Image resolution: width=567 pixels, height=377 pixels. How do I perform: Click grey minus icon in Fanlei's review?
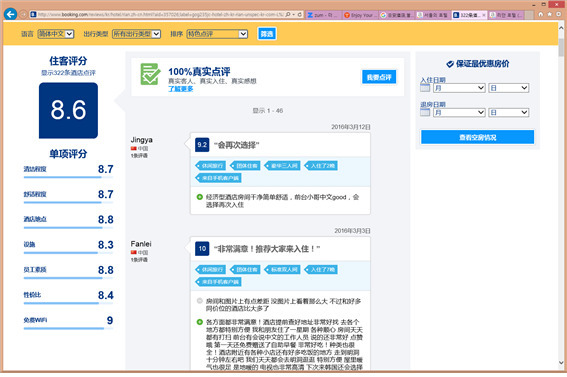coord(199,301)
